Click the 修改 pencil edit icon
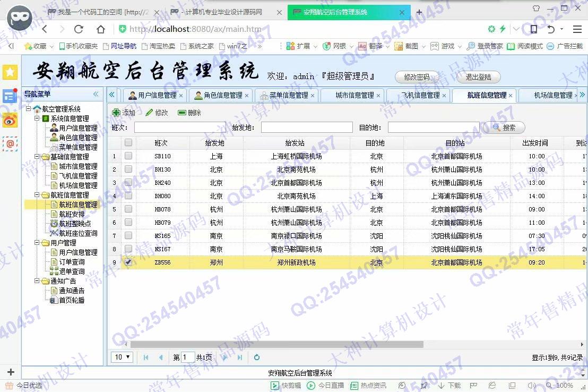The height and width of the screenshot is (392, 588). tap(149, 113)
